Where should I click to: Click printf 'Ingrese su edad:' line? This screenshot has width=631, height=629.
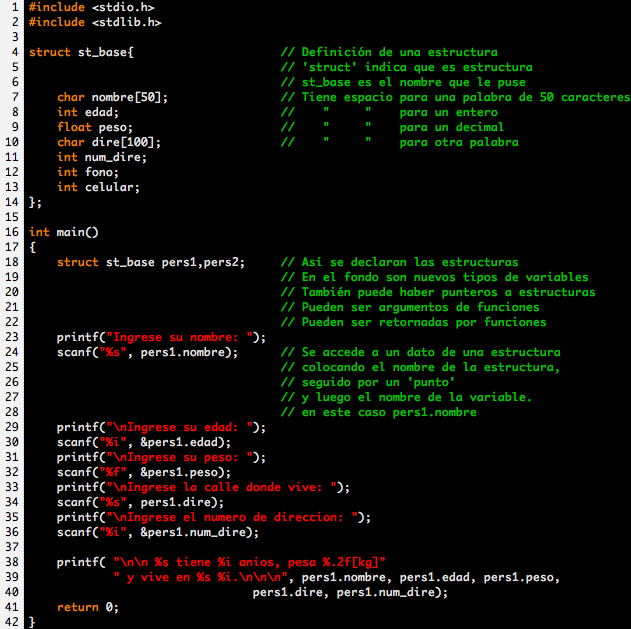click(161, 427)
